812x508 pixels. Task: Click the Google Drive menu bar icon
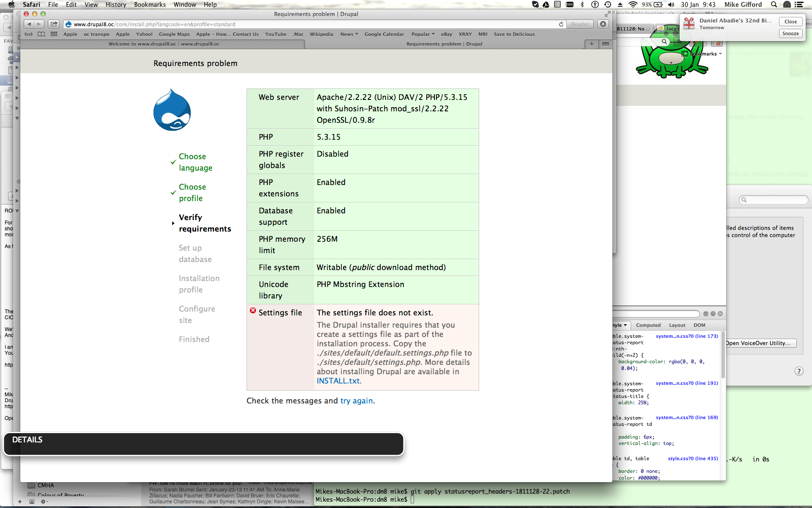point(546,5)
